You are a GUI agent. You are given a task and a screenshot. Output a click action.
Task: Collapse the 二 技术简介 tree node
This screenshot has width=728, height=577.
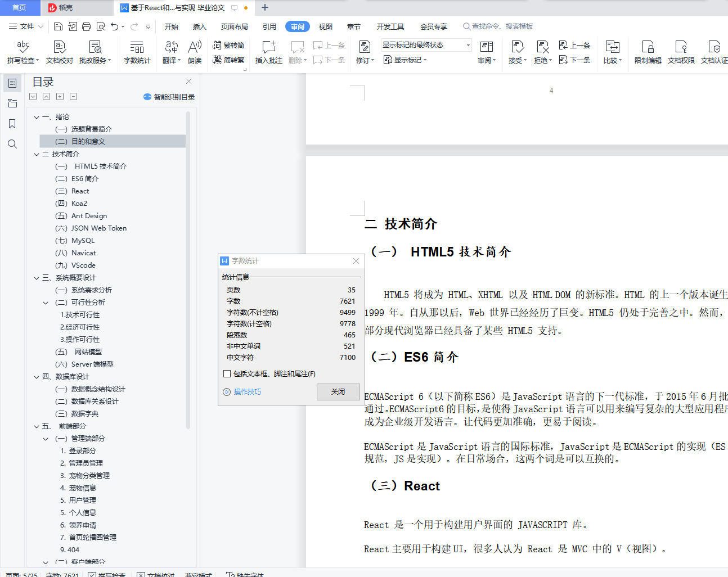37,154
